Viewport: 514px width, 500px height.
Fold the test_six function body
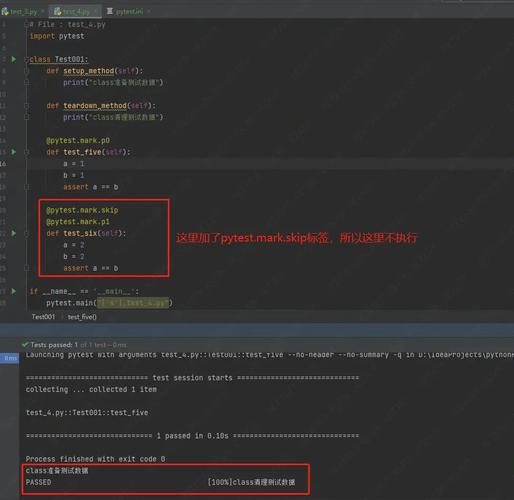(x=26, y=234)
